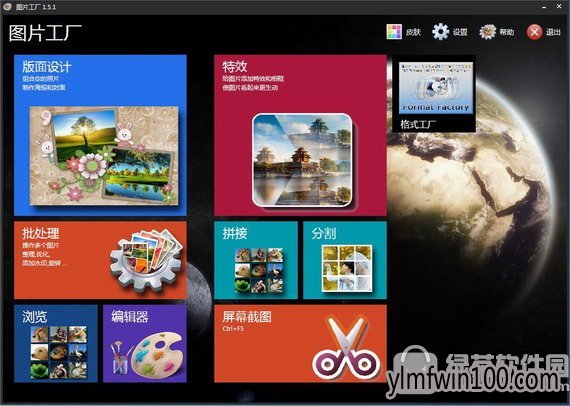
Task: Click the Chinese temple effects preview image
Action: 302,160
